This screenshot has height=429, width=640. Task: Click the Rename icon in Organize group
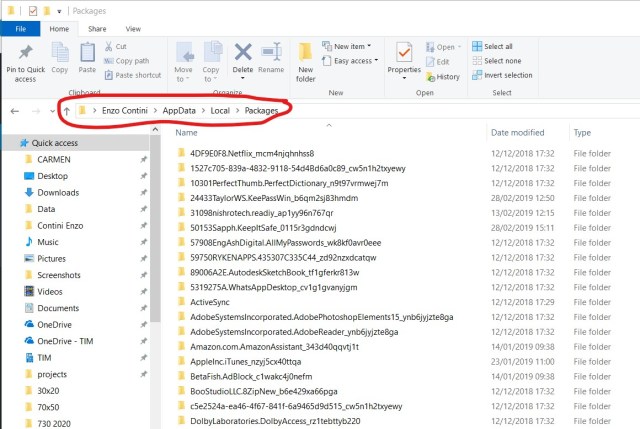[271, 56]
